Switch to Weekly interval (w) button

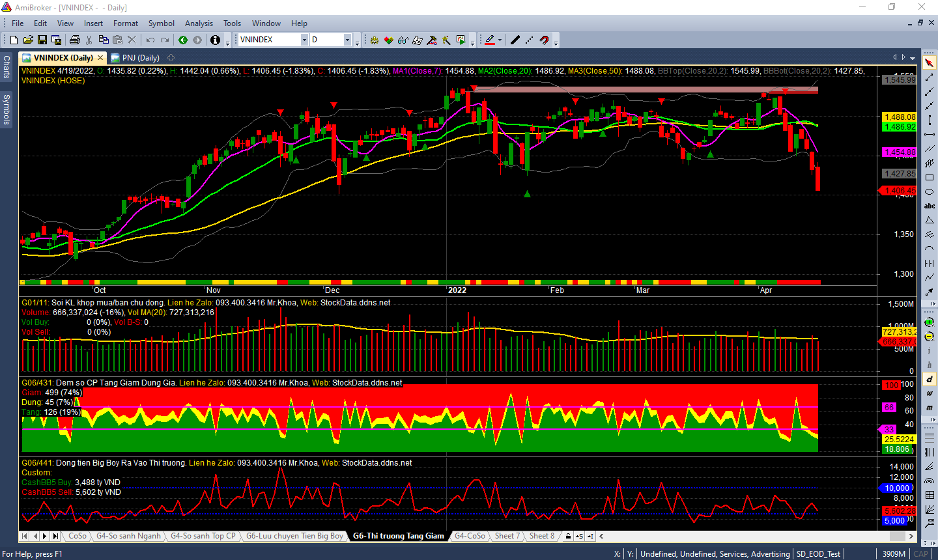pyautogui.click(x=930, y=393)
